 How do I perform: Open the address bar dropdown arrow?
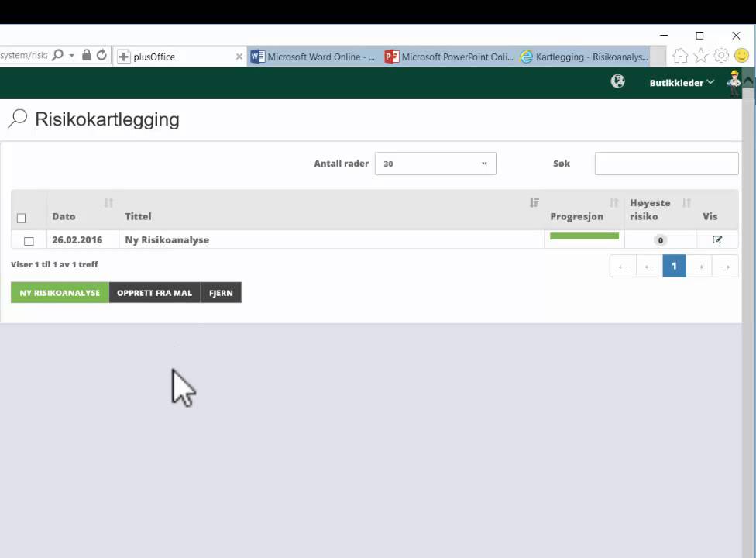pos(72,56)
